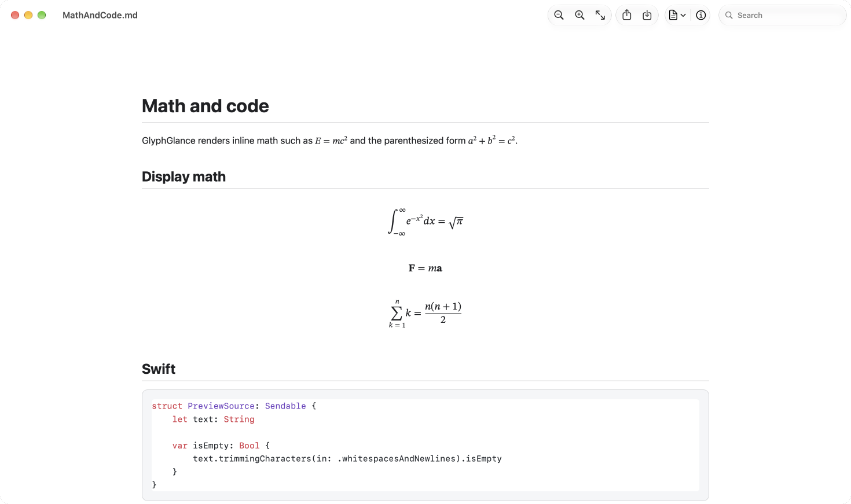851x504 pixels.
Task: Click the green full-screen window button
Action: [42, 15]
